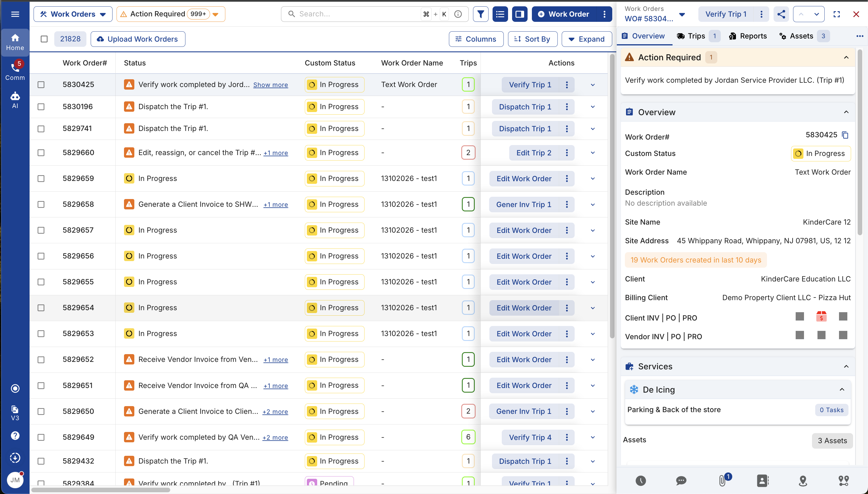The height and width of the screenshot is (494, 868).
Task: Open the AI assistant sidebar item
Action: 15,100
